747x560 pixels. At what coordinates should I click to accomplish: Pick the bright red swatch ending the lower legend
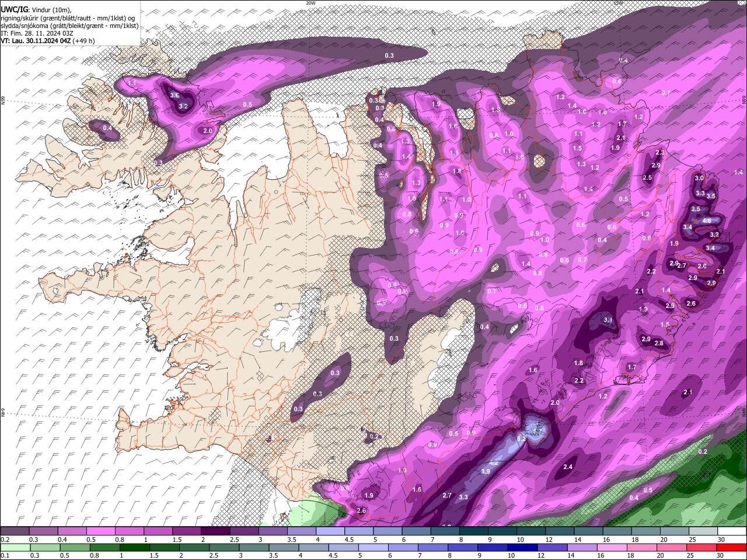coord(731,548)
